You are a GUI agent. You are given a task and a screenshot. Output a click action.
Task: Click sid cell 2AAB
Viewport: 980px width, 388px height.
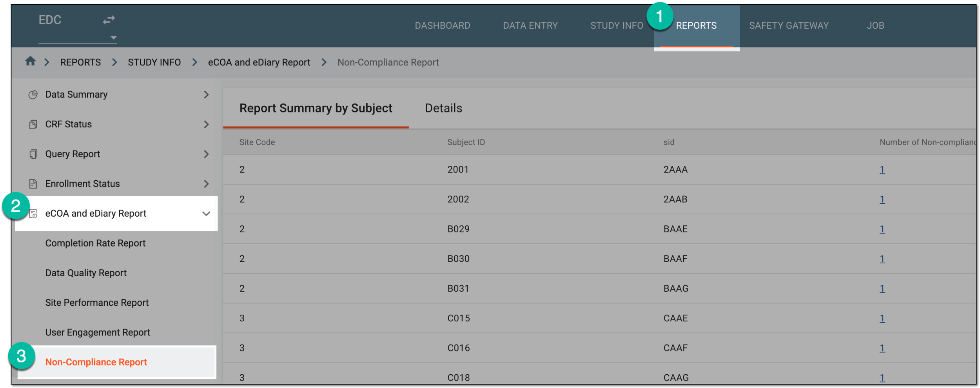[x=675, y=199]
